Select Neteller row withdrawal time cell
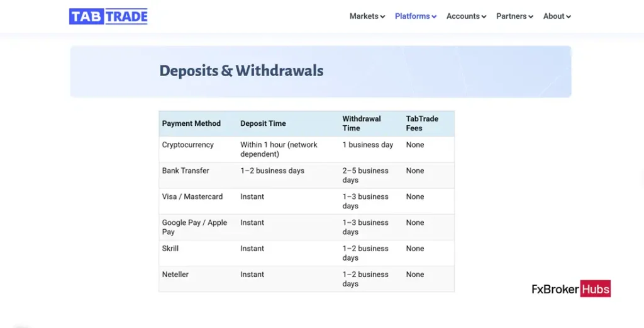 tap(365, 279)
